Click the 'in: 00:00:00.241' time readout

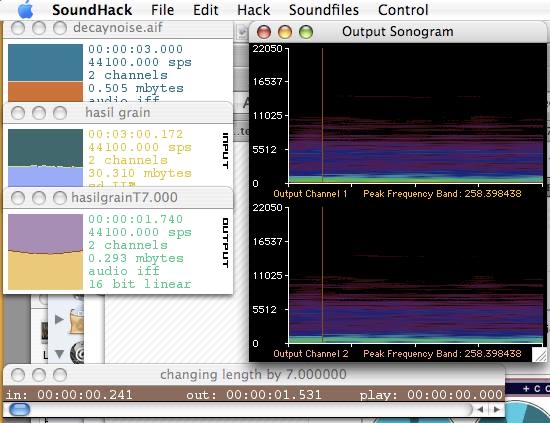coord(69,395)
